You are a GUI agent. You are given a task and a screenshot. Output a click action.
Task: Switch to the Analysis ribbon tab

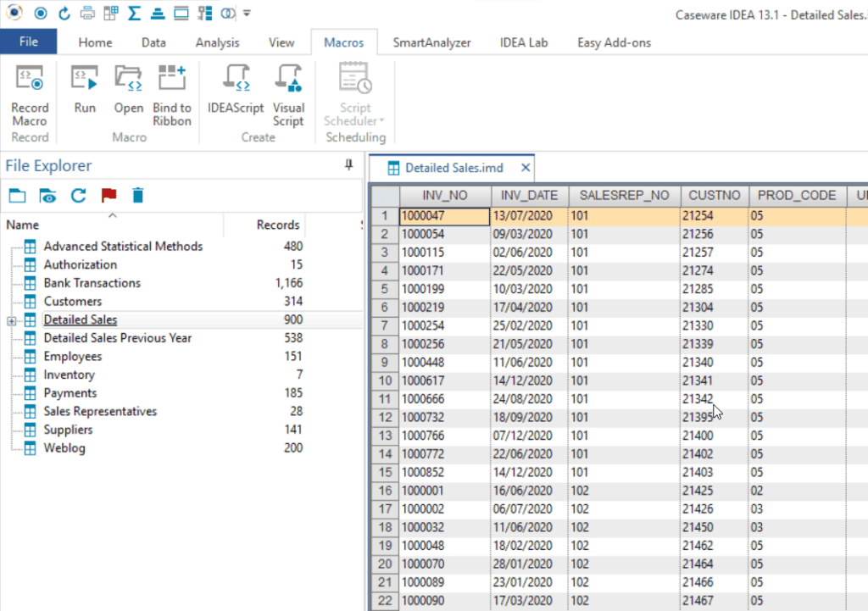(218, 42)
